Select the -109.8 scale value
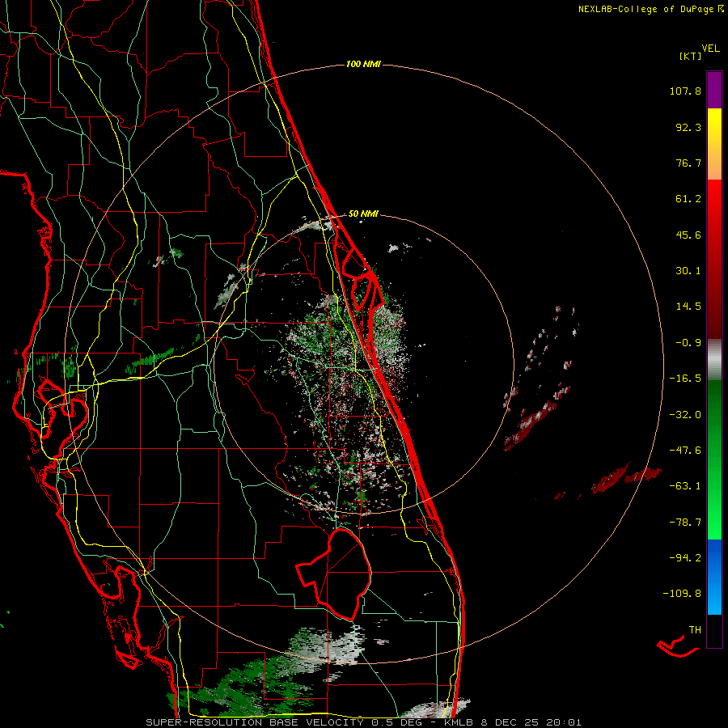728x728 pixels. pyautogui.click(x=682, y=594)
